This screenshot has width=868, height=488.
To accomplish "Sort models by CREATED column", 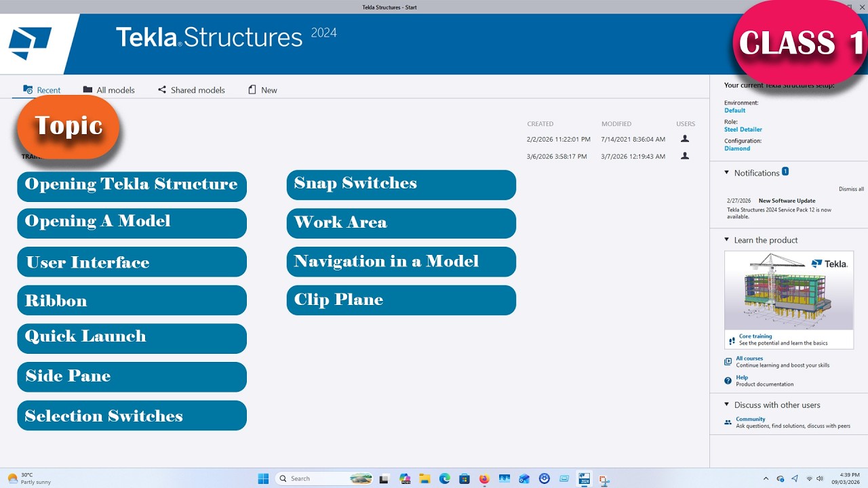I will coord(540,124).
